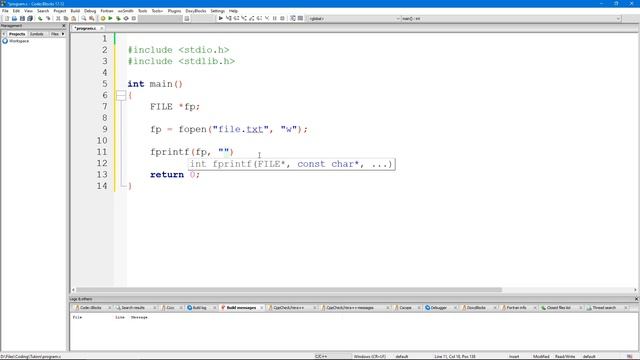The width and height of the screenshot is (640, 360).
Task: Open the Settings menu
Action: pyautogui.click(x=218, y=11)
